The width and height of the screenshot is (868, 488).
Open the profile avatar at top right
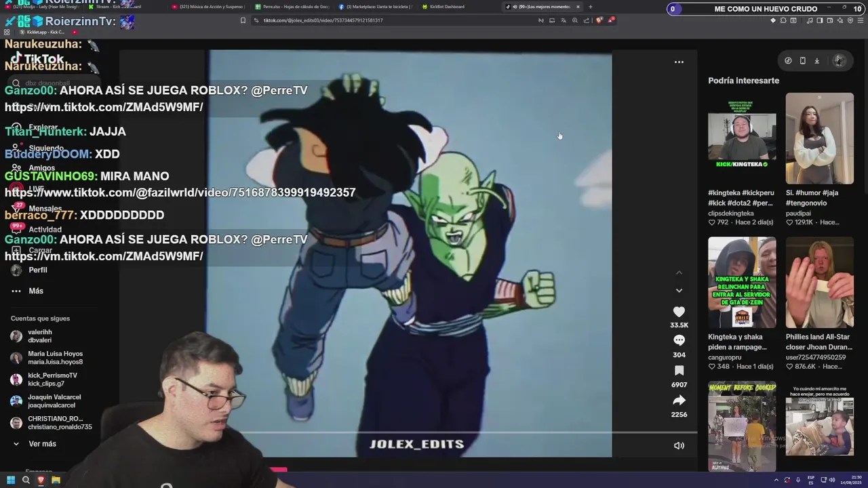click(839, 60)
